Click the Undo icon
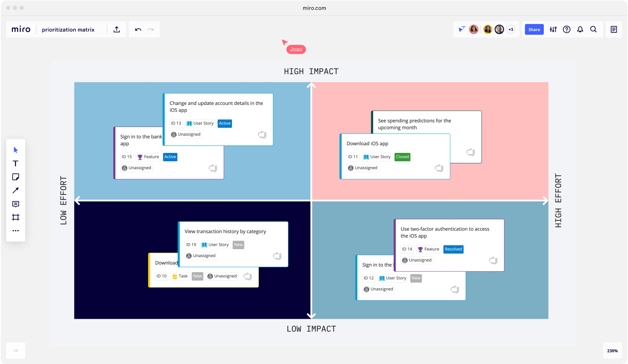 (137, 29)
